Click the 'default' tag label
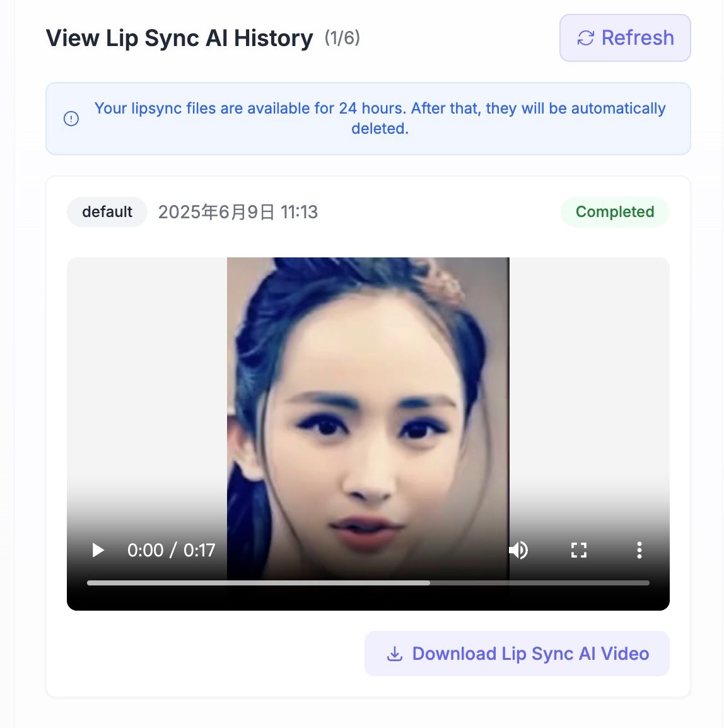This screenshot has width=724, height=728. [x=107, y=212]
